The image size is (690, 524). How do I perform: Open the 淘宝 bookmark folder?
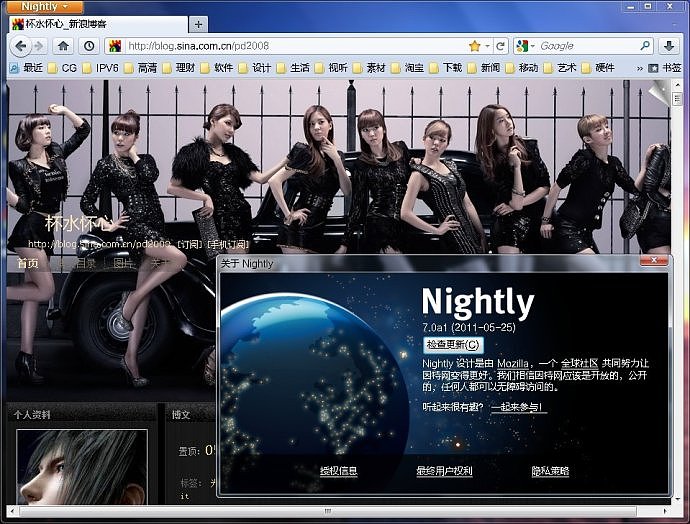tap(408, 68)
